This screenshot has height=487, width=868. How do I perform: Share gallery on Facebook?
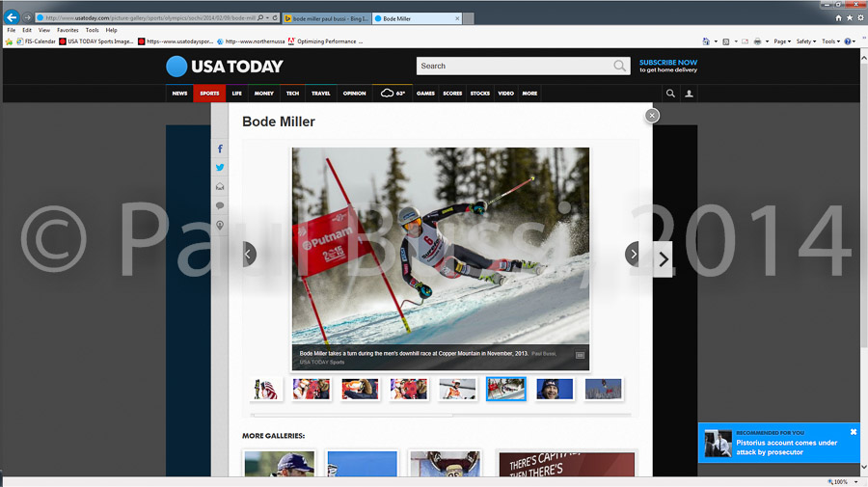(x=220, y=149)
